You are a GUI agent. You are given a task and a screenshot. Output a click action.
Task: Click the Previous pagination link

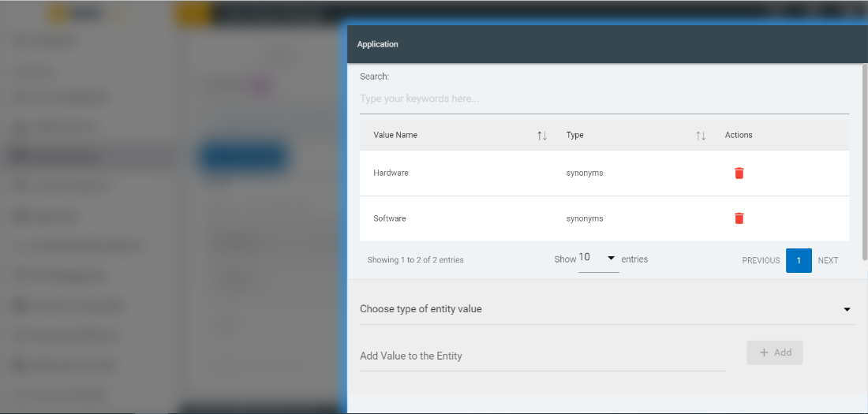tap(761, 260)
